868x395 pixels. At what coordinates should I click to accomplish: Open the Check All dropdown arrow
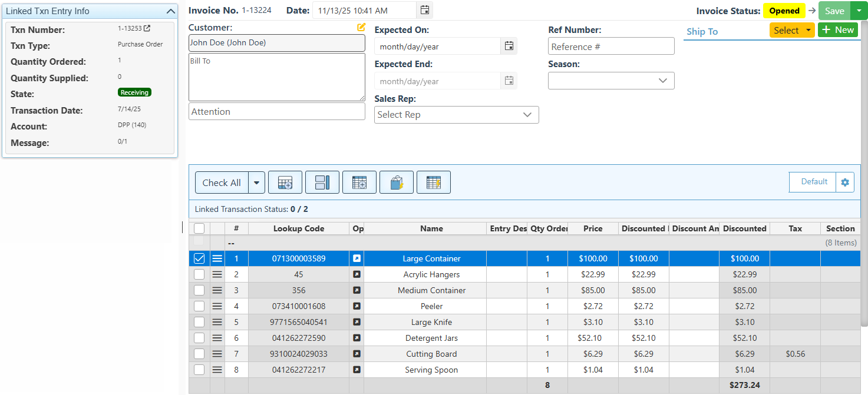click(256, 182)
